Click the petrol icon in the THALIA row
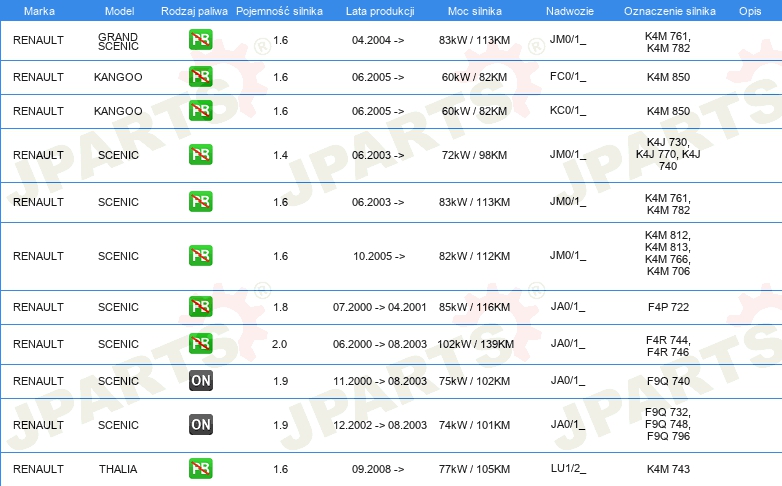 pyautogui.click(x=200, y=469)
